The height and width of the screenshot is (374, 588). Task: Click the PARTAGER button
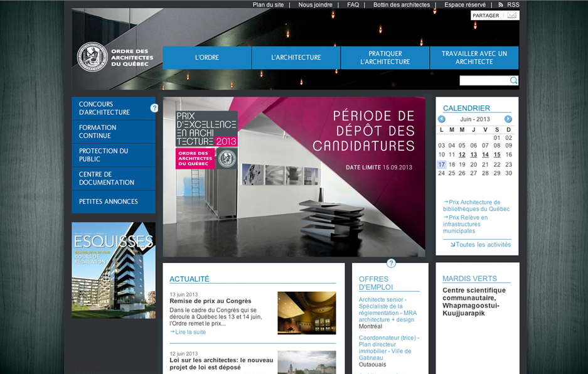pyautogui.click(x=486, y=16)
